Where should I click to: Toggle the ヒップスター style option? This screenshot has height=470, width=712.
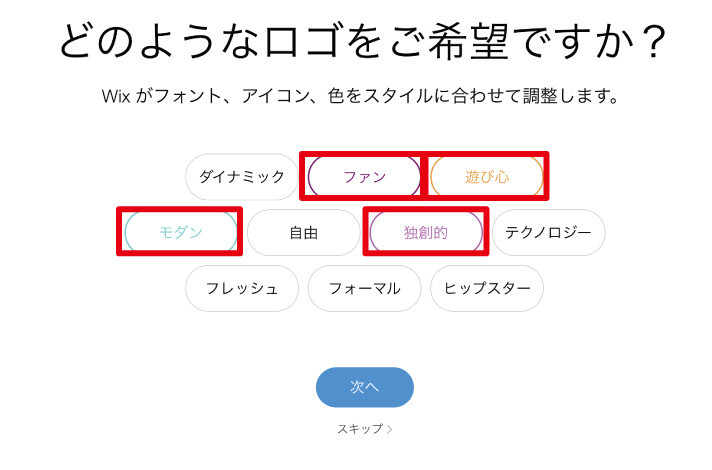tap(487, 289)
